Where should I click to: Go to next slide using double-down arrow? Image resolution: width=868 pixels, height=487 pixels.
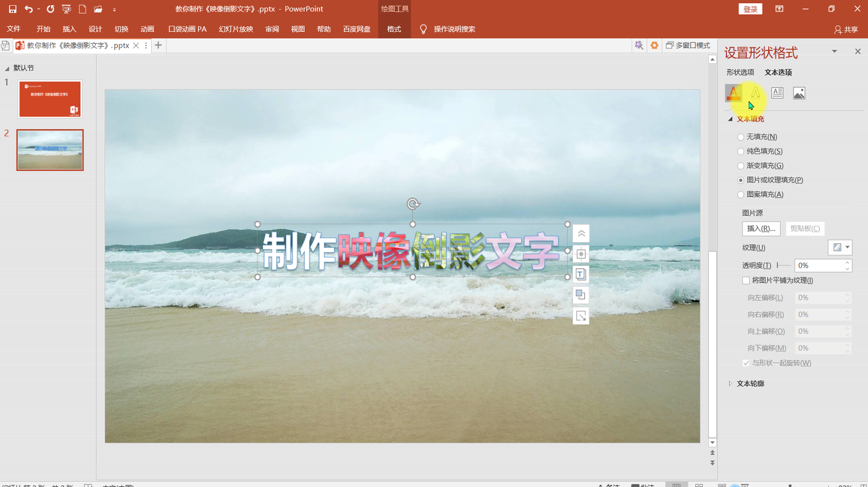713,462
